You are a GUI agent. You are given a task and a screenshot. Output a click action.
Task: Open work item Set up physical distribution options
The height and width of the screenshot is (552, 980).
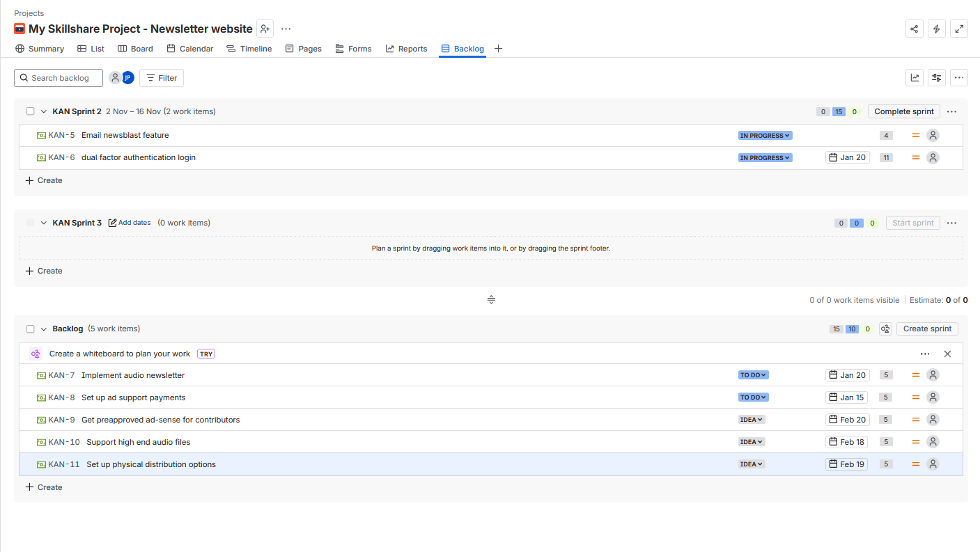[x=151, y=464]
